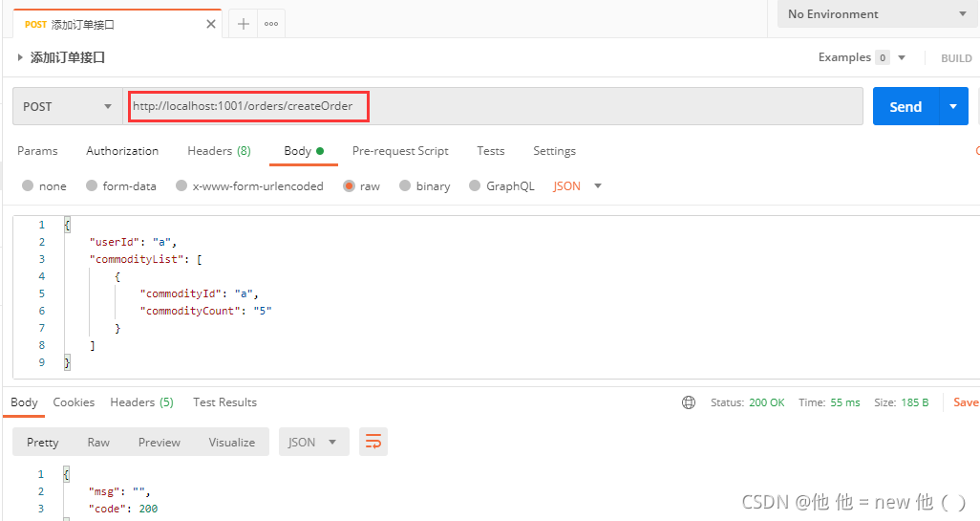Click the network globe icon

pos(689,402)
